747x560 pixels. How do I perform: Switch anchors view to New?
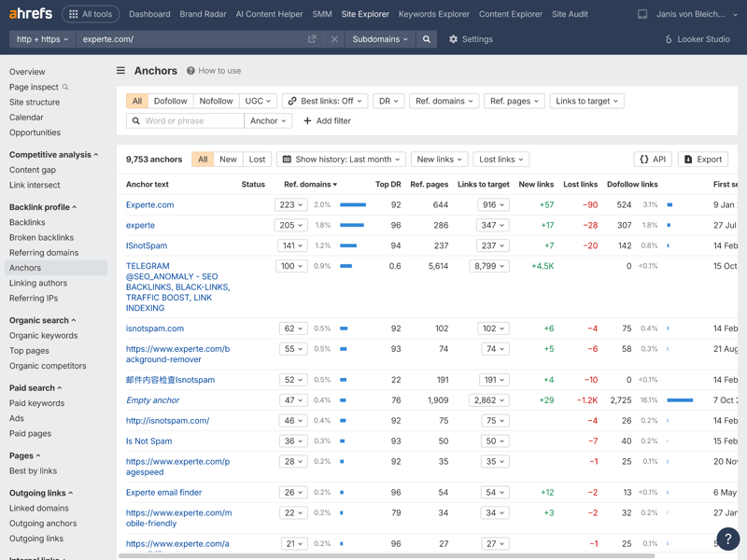point(228,160)
